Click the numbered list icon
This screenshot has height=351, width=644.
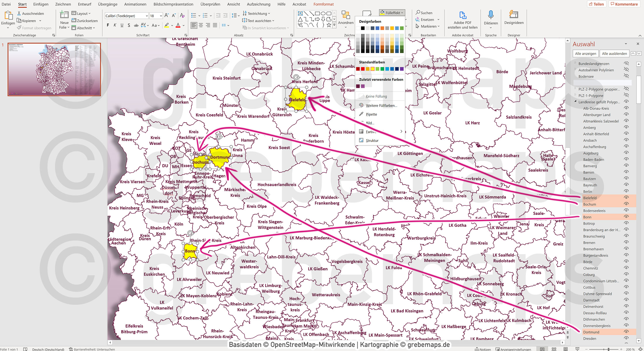click(205, 16)
